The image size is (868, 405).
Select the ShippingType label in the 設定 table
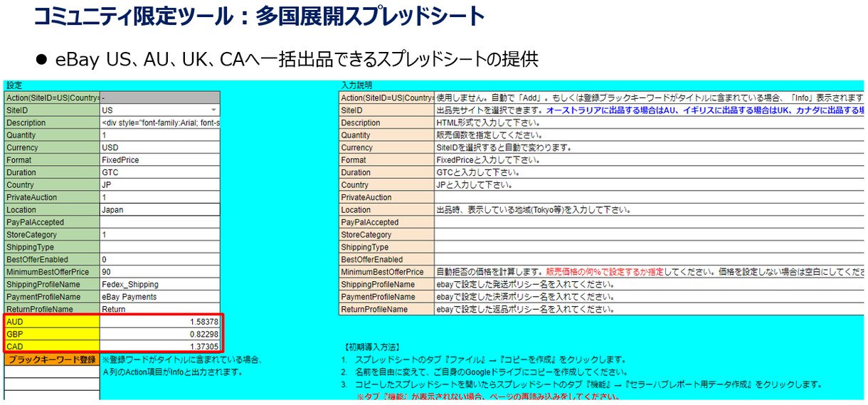(52, 247)
